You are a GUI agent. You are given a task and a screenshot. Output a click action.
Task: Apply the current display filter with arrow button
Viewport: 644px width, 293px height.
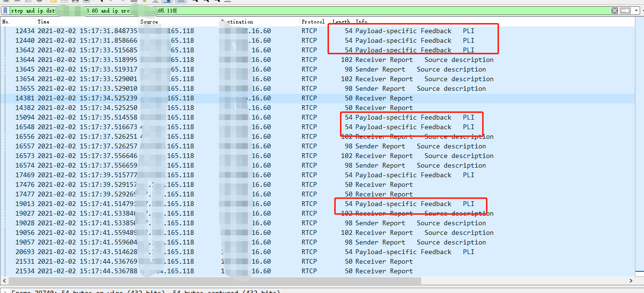coord(625,10)
